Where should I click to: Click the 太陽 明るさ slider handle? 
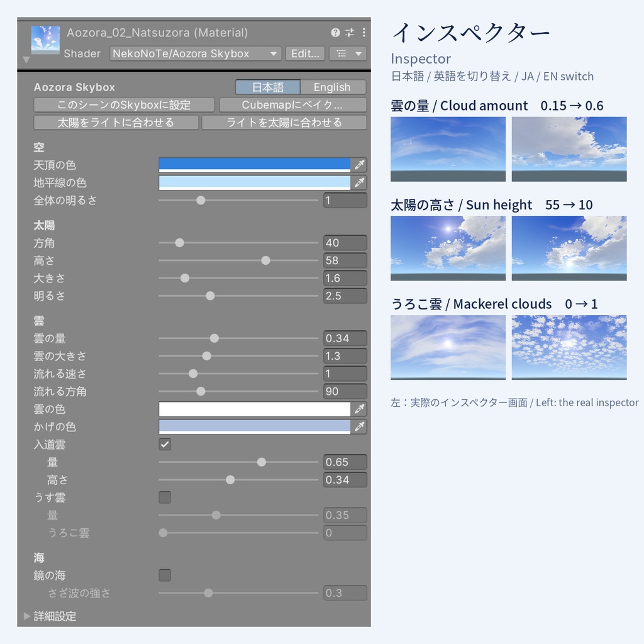[x=210, y=296]
